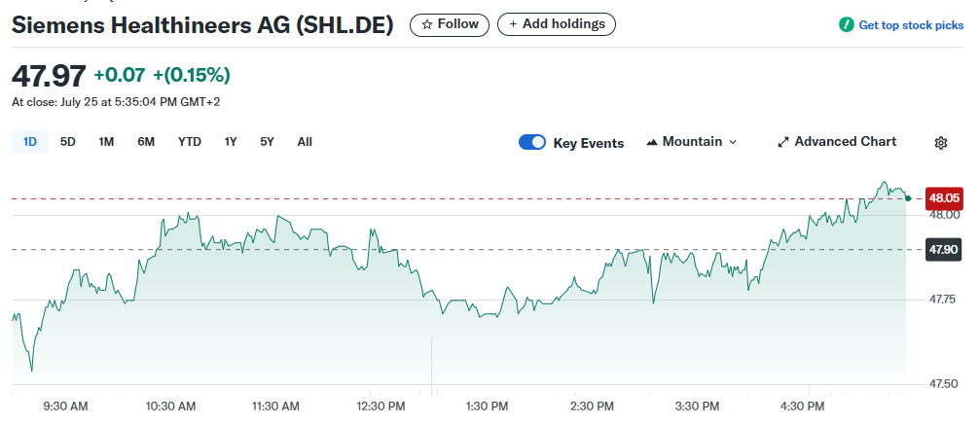The width and height of the screenshot is (980, 424).
Task: Open chart settings gear icon
Action: pyautogui.click(x=941, y=143)
